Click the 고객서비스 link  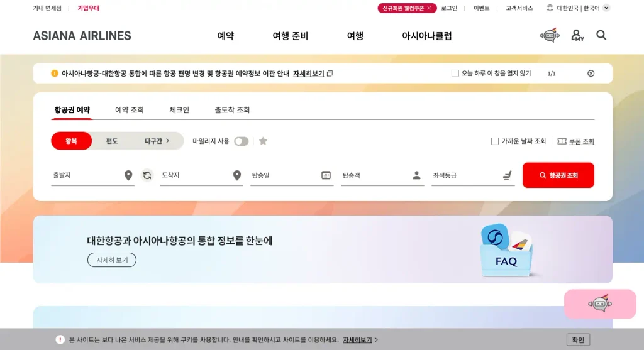tap(519, 8)
